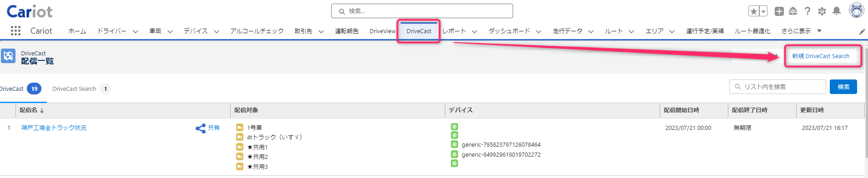Image resolution: width=868 pixels, height=178 pixels.
Task: Open the アルコールチェック nav tab
Action: (x=257, y=31)
